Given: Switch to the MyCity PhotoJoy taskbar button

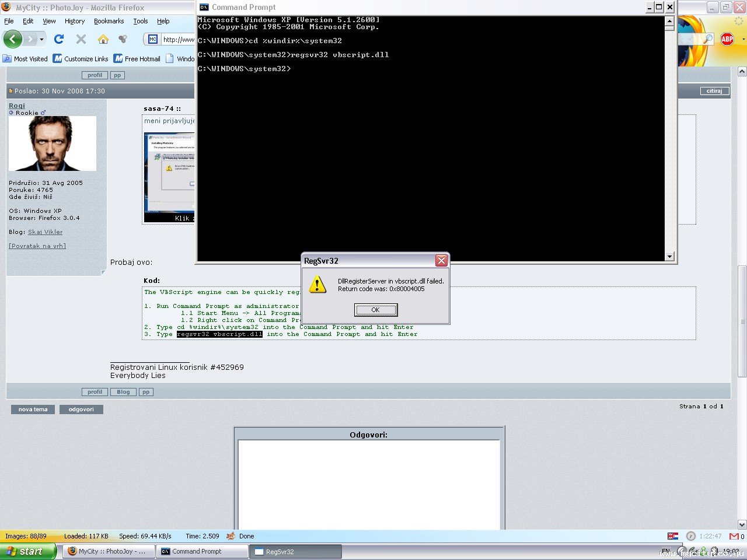Looking at the screenshot, I should (x=109, y=551).
